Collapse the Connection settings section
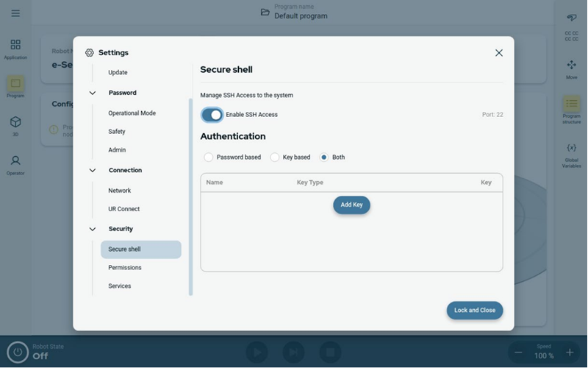This screenshot has width=588, height=368. (93, 171)
